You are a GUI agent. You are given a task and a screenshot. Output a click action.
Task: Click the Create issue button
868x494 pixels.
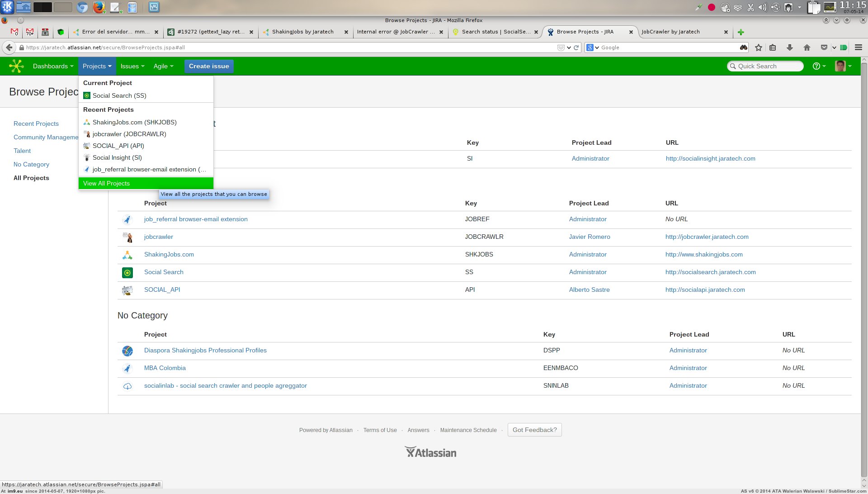[209, 66]
